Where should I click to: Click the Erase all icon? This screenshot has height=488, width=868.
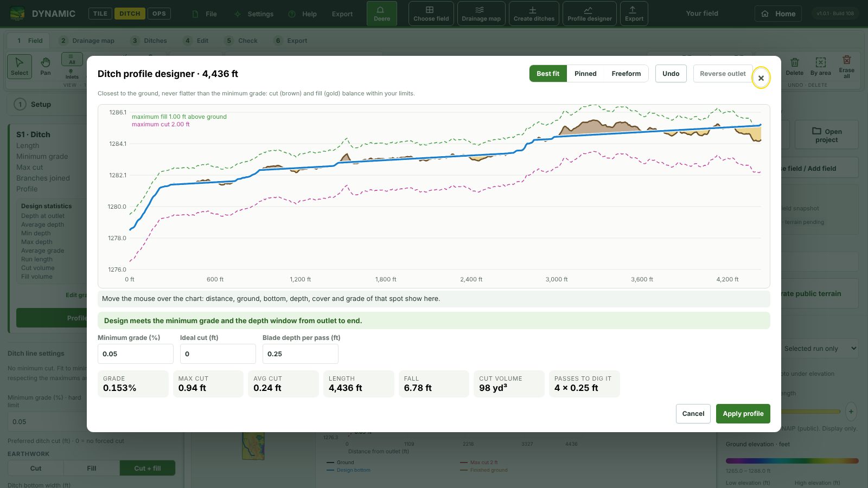846,66
